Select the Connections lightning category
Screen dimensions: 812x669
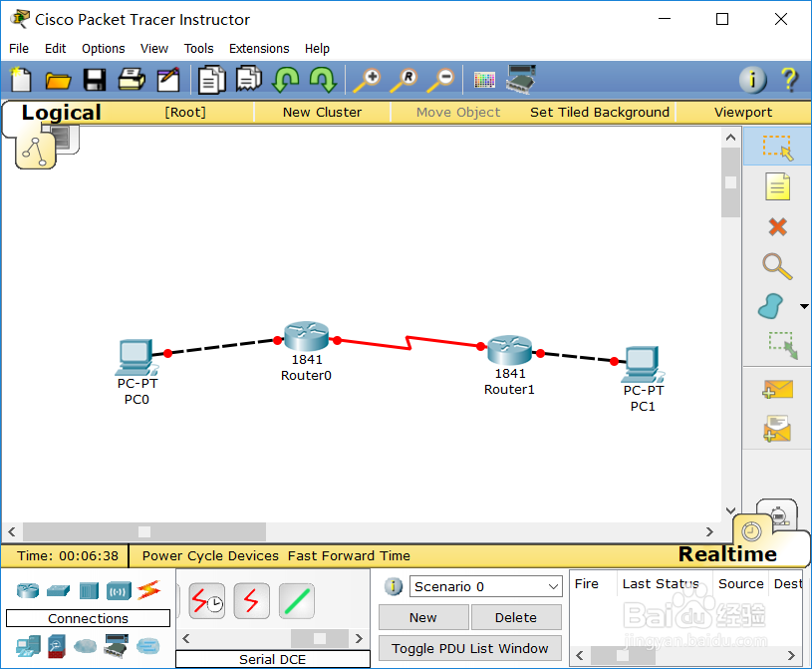[149, 590]
